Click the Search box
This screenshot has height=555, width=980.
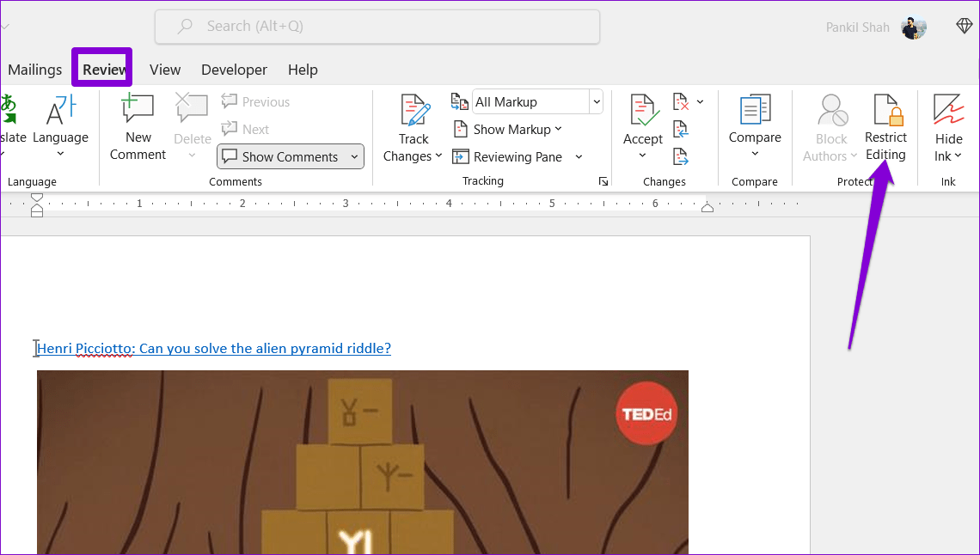(x=377, y=27)
